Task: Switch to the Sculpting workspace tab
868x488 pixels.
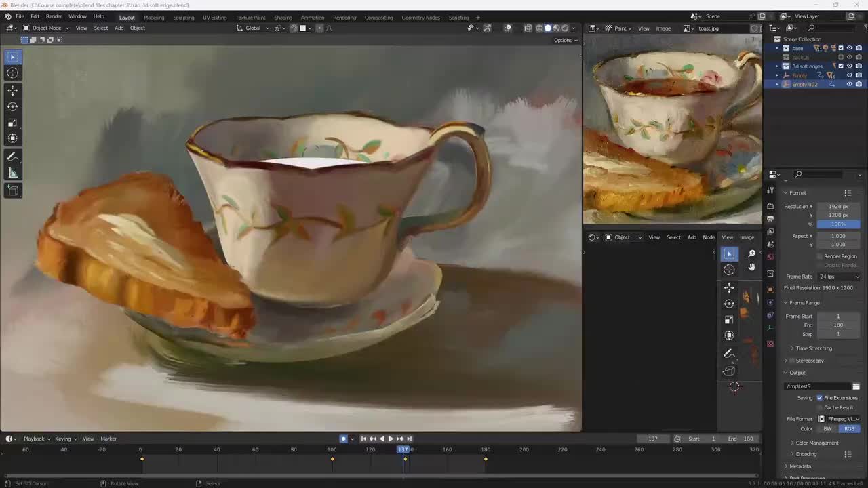Action: [x=183, y=17]
